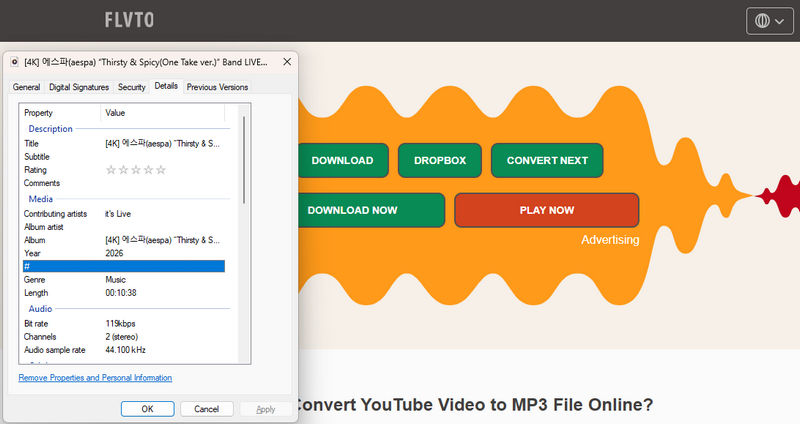Switch to the General tab
Image resolution: width=800 pixels, height=424 pixels.
27,87
